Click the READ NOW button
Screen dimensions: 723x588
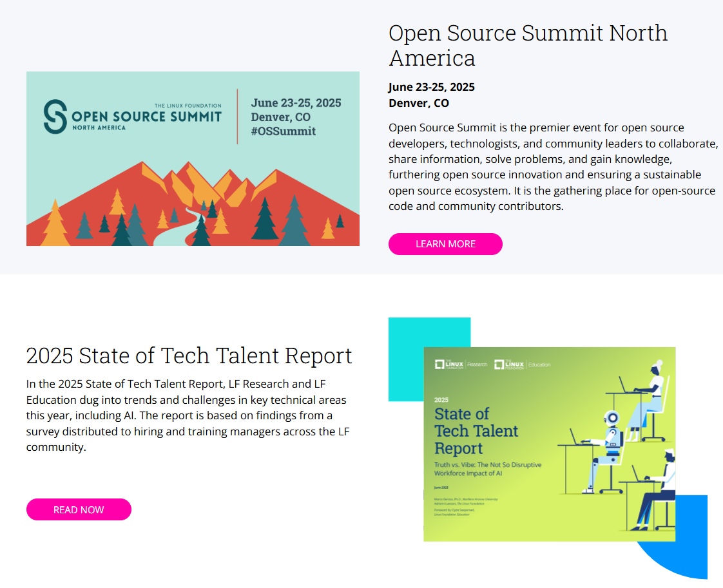pos(79,509)
